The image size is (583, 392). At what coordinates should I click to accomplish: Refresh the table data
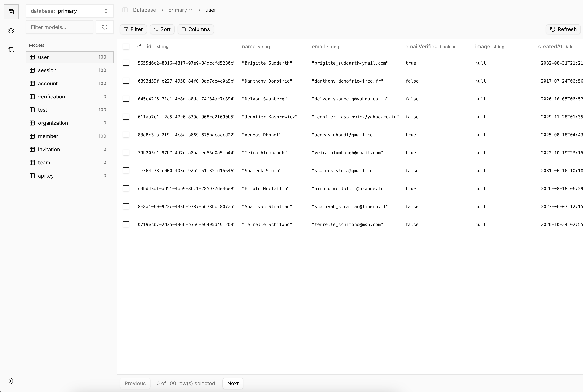(x=563, y=29)
